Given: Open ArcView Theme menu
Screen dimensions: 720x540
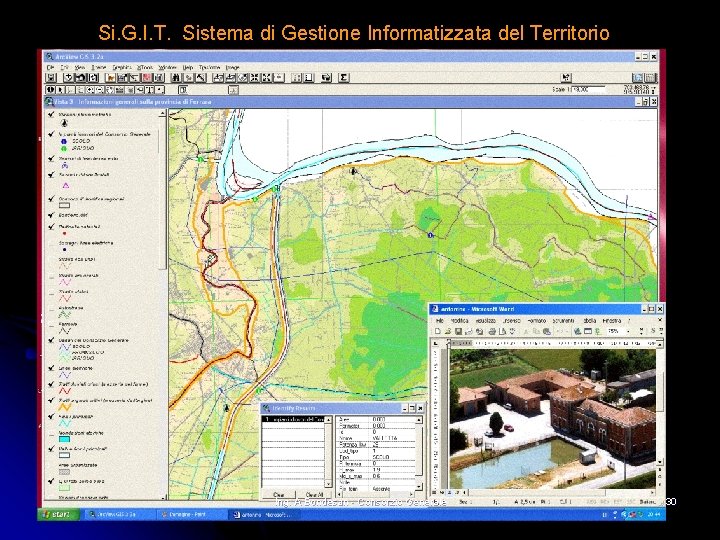Looking at the screenshot, I should click(x=99, y=68).
